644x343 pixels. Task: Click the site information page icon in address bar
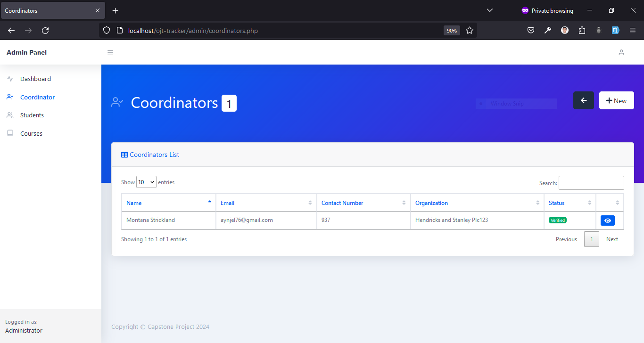point(119,31)
